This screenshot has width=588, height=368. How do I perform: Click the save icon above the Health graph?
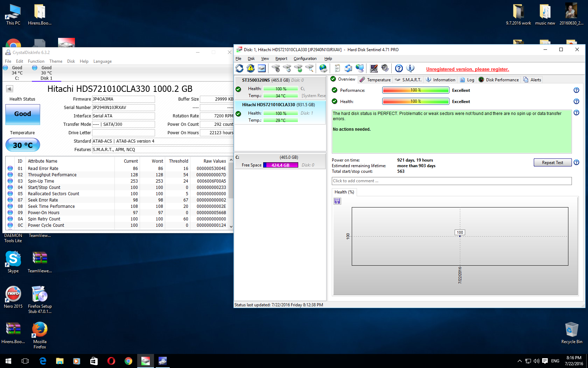(x=337, y=201)
